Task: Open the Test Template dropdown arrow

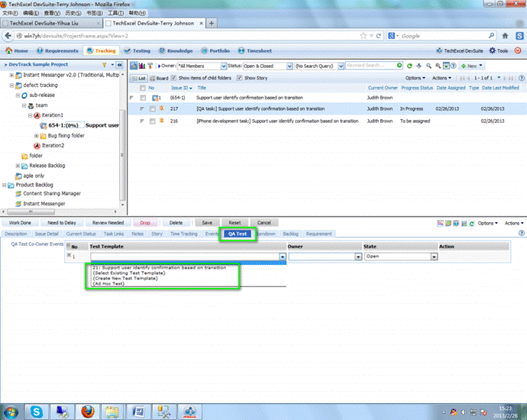Action: tap(283, 257)
